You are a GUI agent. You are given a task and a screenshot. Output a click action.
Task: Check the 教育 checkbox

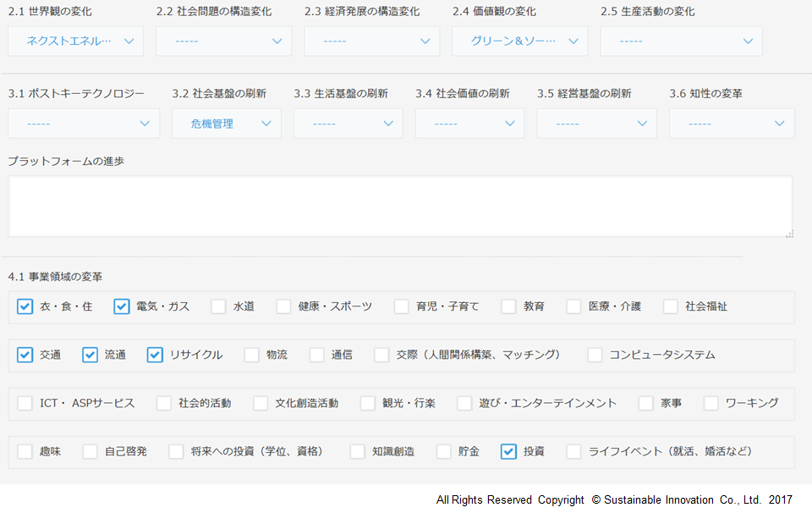pyautogui.click(x=509, y=306)
